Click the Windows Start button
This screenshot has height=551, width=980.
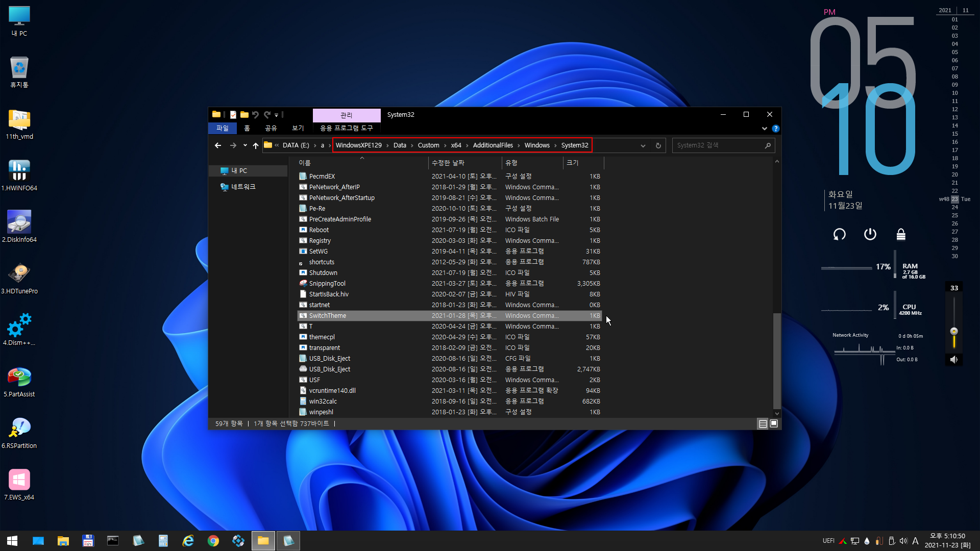coord(12,541)
